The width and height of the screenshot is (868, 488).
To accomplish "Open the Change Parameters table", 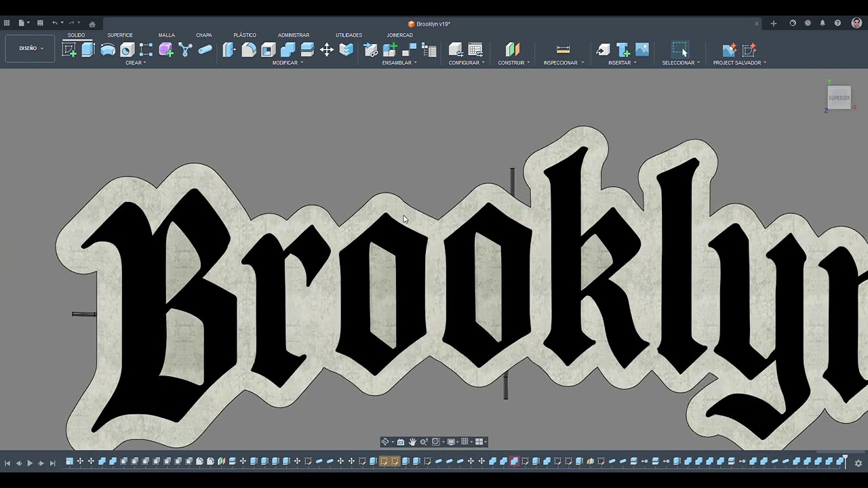I will (x=475, y=49).
